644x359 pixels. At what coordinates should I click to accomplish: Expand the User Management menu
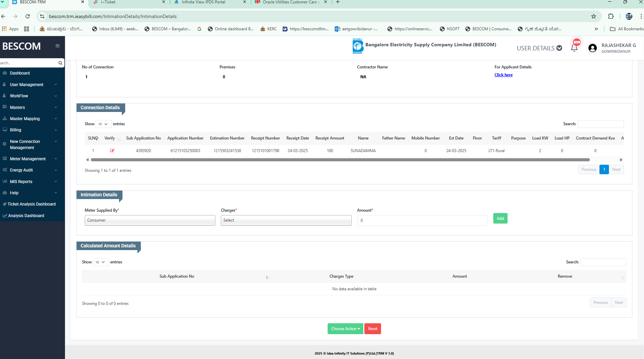click(x=32, y=85)
